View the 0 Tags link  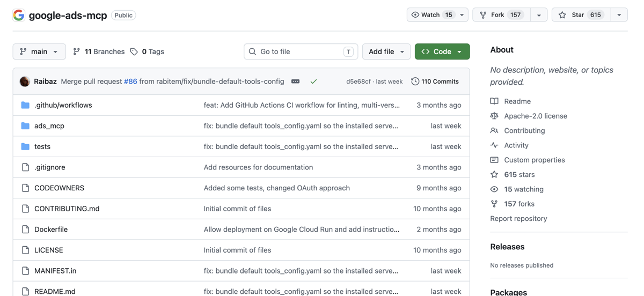(147, 51)
